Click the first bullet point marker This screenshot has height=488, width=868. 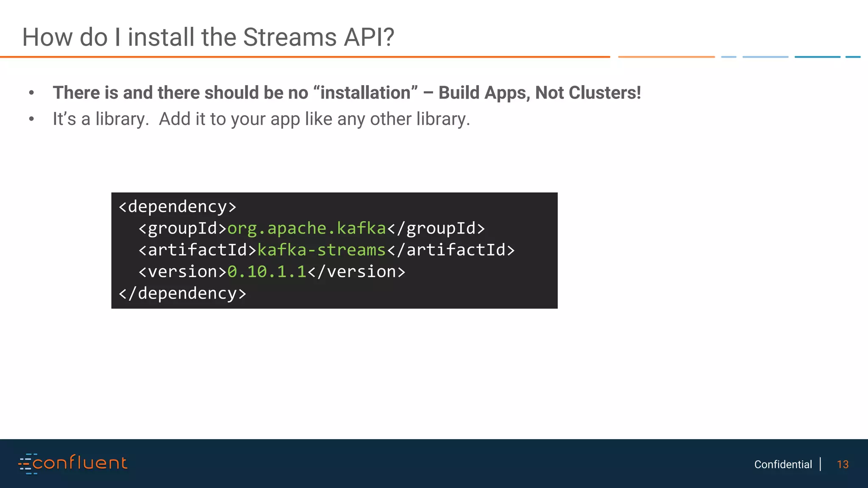tap(31, 93)
